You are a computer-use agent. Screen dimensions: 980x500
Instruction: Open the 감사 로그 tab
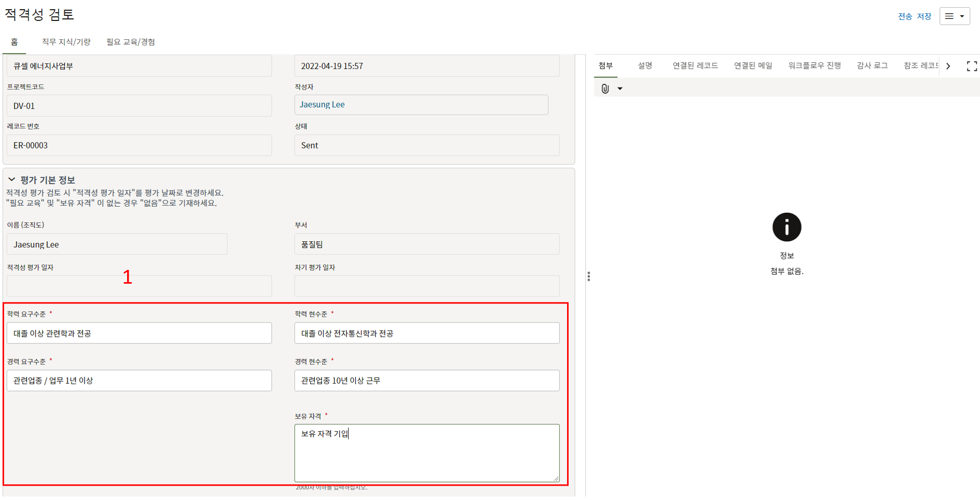pyautogui.click(x=872, y=66)
